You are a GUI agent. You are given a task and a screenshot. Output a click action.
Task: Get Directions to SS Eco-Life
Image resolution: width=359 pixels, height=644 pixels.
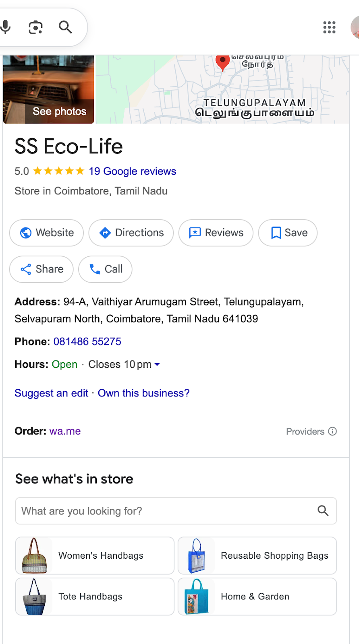tap(131, 233)
